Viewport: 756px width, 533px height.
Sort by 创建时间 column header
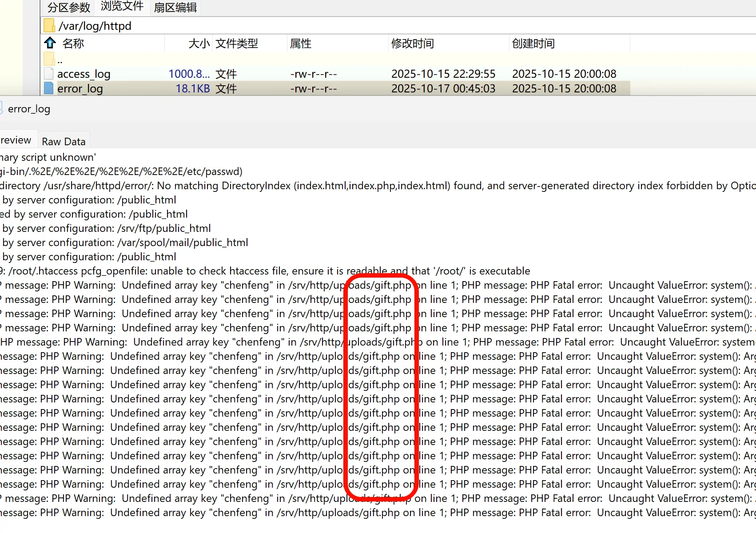533,44
